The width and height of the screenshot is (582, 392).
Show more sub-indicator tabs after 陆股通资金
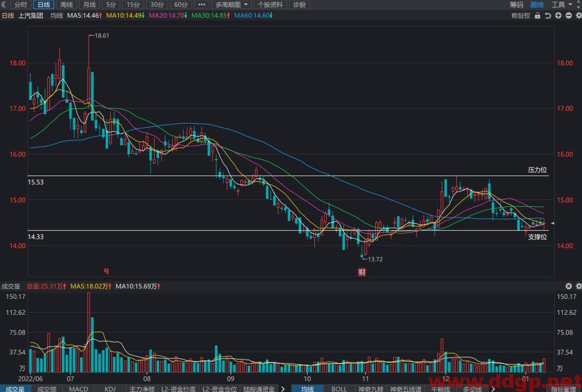coord(283,389)
